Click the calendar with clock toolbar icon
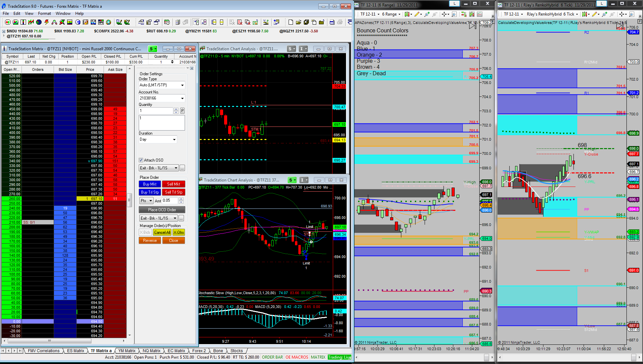Image resolution: width=643 pixels, height=364 pixels. pyautogui.click(x=167, y=22)
